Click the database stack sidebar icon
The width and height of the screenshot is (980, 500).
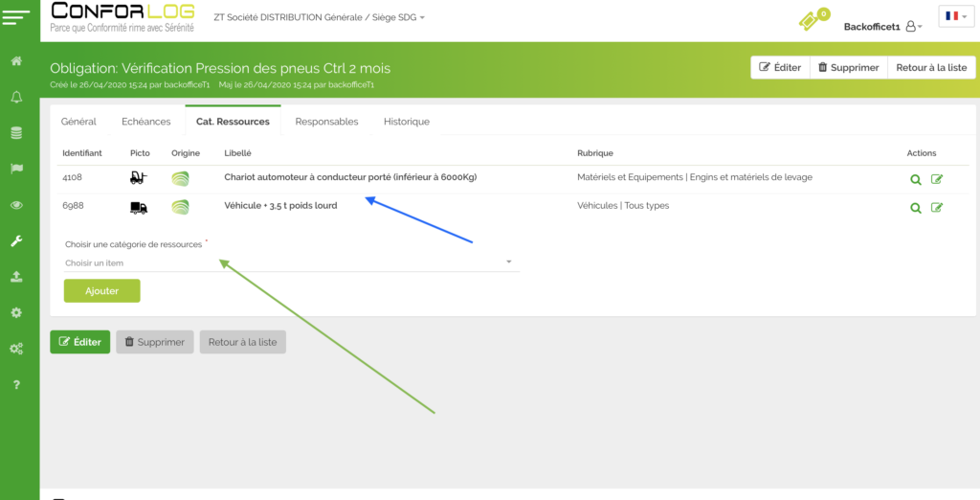pyautogui.click(x=16, y=133)
